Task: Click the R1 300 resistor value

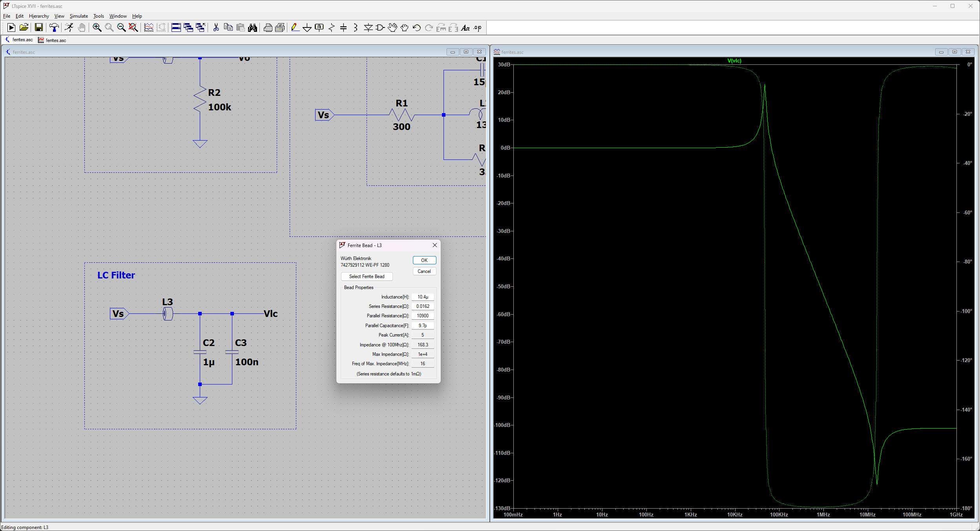Action: click(x=401, y=126)
